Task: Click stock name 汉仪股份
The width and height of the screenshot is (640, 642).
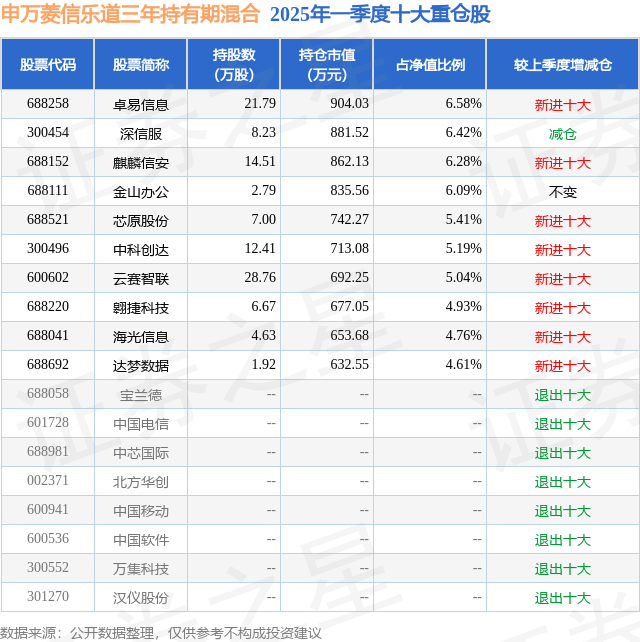Action: click(x=141, y=599)
